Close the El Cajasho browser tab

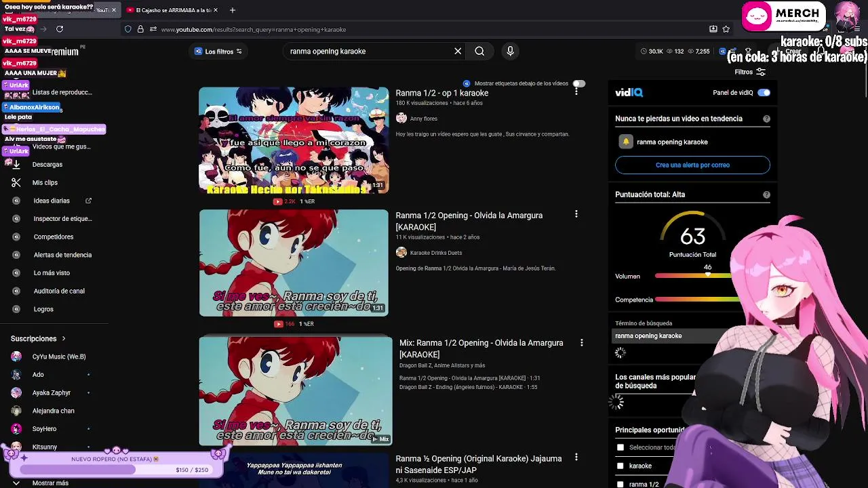tap(216, 10)
